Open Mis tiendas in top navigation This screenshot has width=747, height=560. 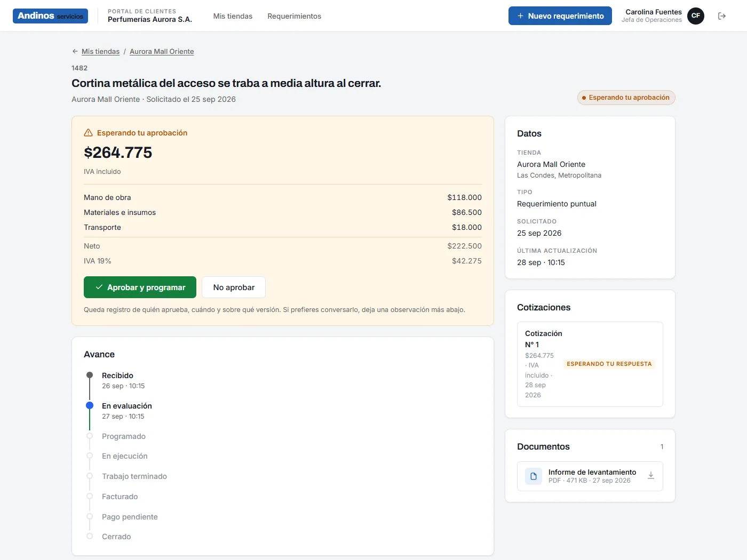(x=233, y=16)
